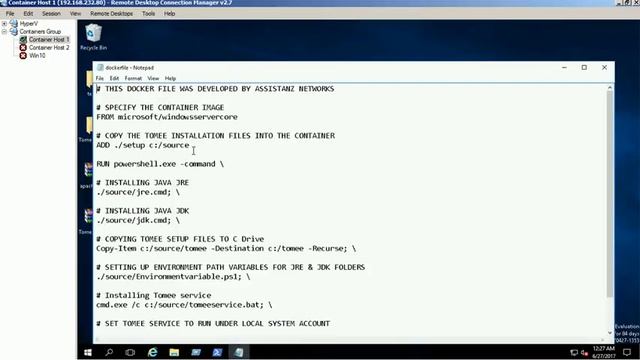Image resolution: width=640 pixels, height=360 pixels.
Task: Click the ADD ./setup c:/source line
Action: [x=143, y=145]
